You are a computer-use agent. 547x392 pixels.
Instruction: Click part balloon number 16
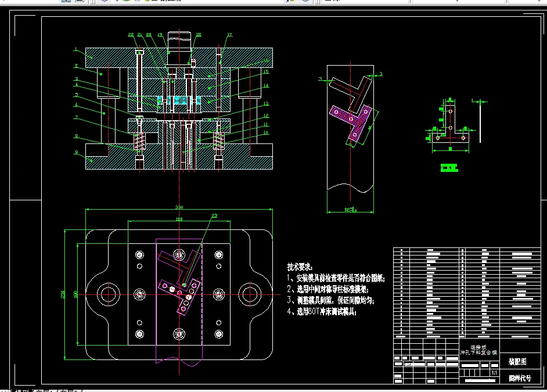[x=266, y=60]
